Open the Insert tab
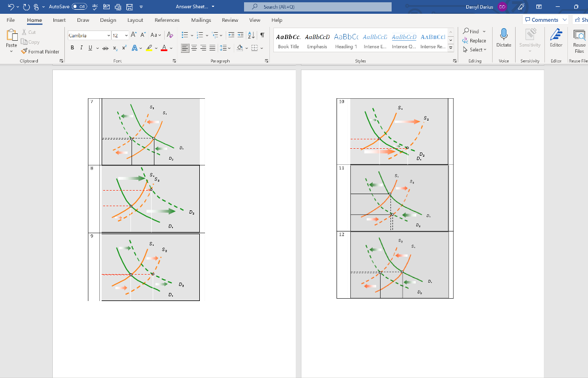Screen dimensions: 588x378 pos(59,20)
